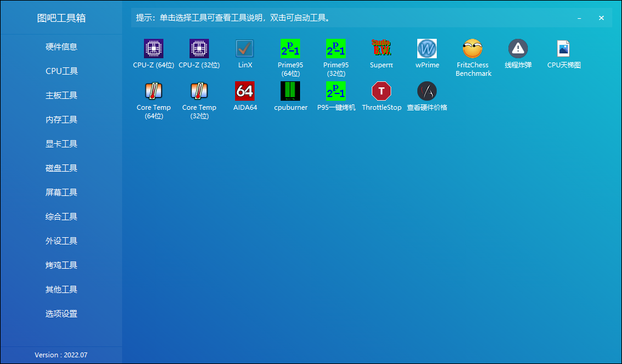Select the FritzChess Benchmark icon

pos(473,49)
